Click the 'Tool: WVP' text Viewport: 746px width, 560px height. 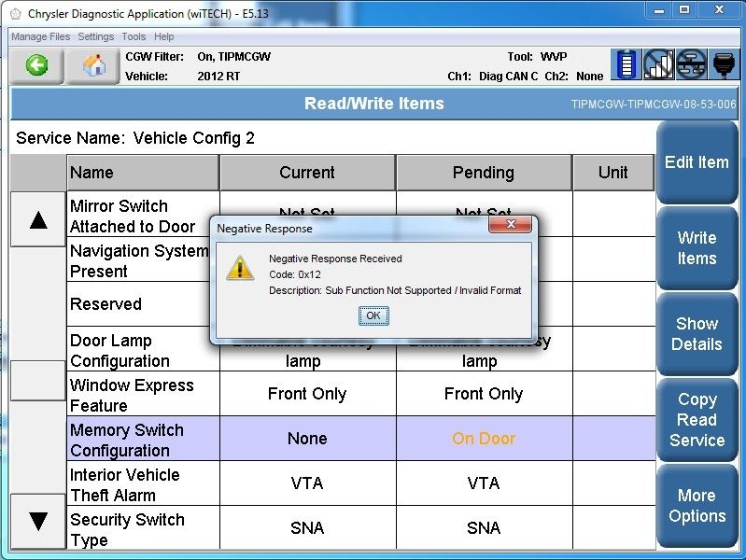pos(537,57)
